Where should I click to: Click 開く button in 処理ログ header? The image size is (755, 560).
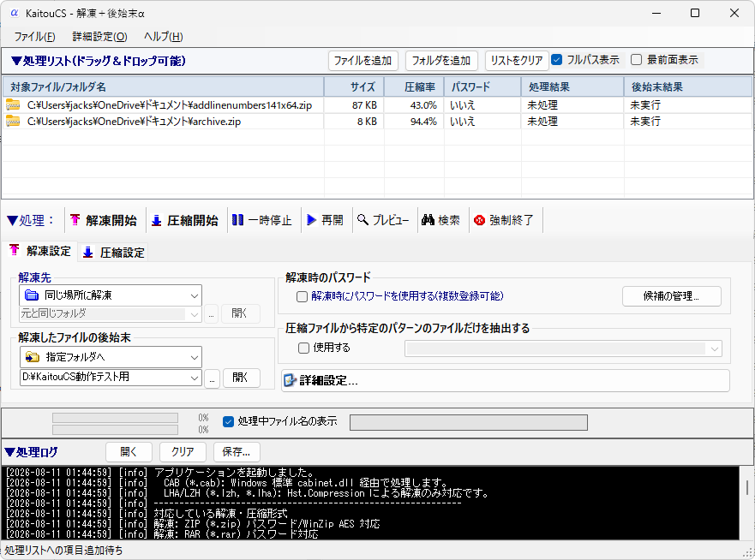click(x=129, y=452)
